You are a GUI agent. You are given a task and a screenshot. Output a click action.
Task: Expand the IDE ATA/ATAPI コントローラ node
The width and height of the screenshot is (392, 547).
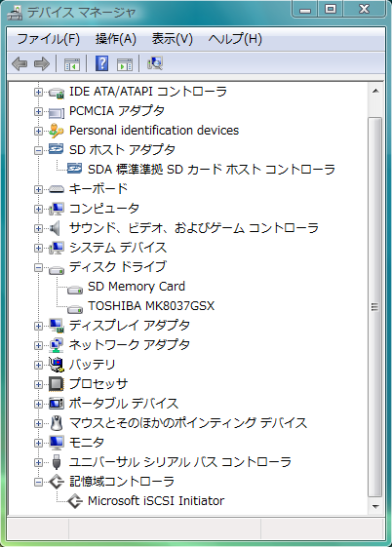pyautogui.click(x=38, y=92)
